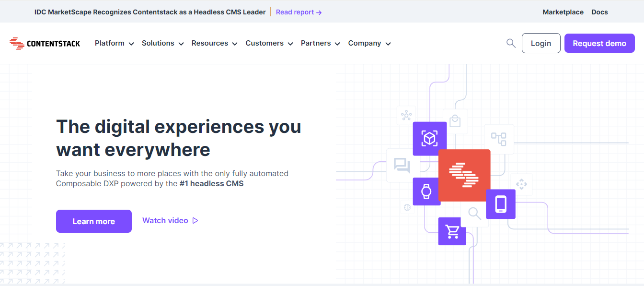The height and width of the screenshot is (286, 644).
Task: Open the Read report link
Action: (x=295, y=12)
